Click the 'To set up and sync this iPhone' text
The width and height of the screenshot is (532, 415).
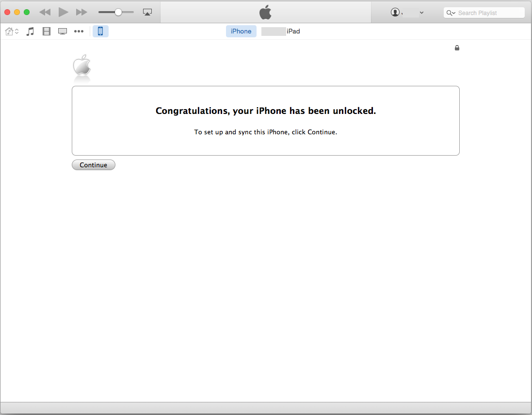point(241,132)
